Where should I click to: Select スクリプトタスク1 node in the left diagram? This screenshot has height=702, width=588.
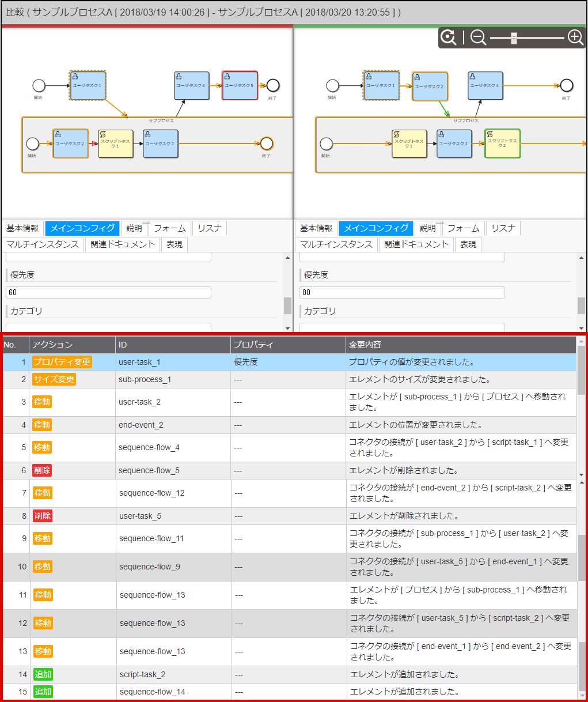coord(116,144)
